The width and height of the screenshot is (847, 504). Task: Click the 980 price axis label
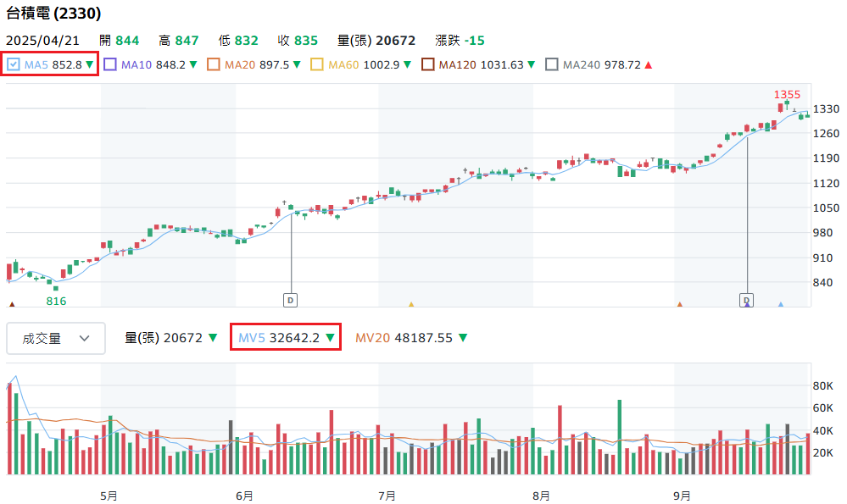[823, 233]
